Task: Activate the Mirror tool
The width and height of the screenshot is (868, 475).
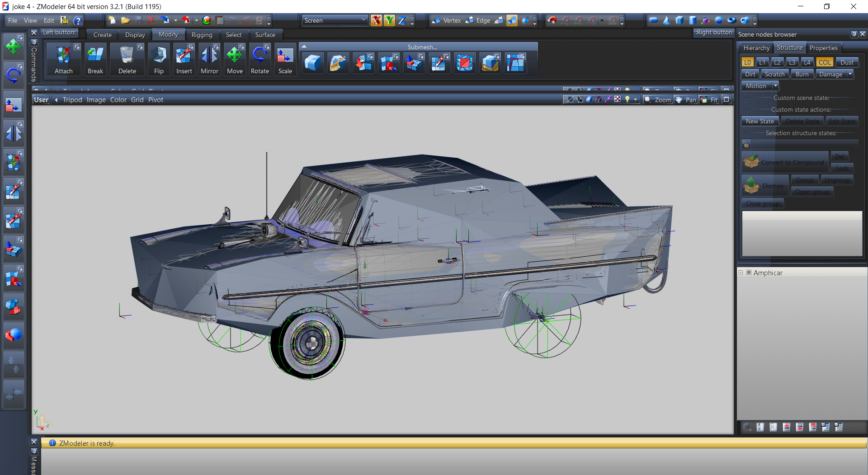Action: pyautogui.click(x=209, y=59)
